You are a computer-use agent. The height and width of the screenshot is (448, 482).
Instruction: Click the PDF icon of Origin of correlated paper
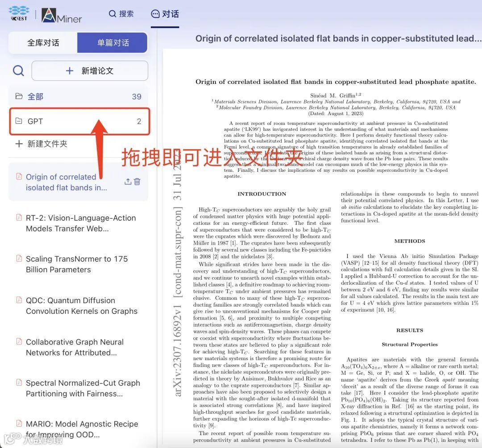point(19,176)
